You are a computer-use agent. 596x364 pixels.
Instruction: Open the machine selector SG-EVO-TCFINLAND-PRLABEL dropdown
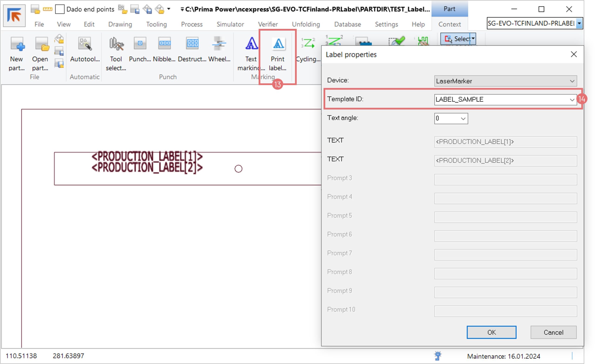(579, 24)
